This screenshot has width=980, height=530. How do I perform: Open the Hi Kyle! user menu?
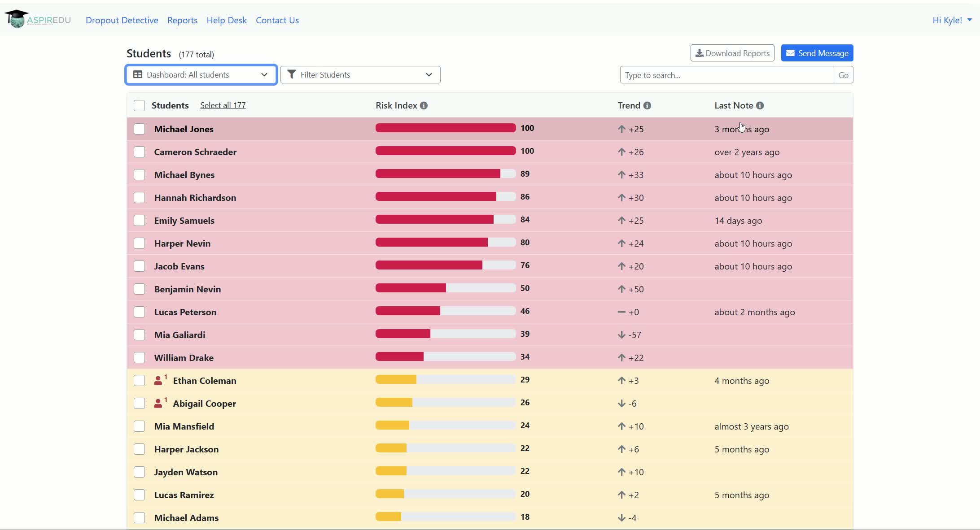click(952, 20)
